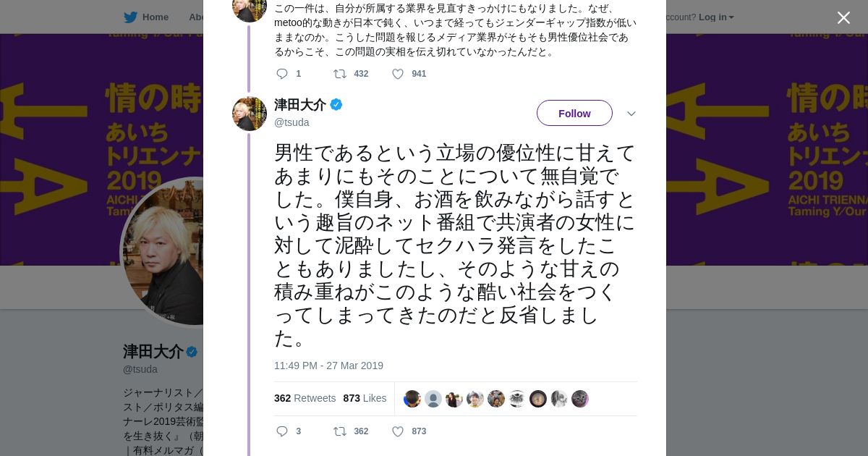The width and height of the screenshot is (868, 456).
Task: Click the tweet author's avatar photo
Action: point(250,114)
